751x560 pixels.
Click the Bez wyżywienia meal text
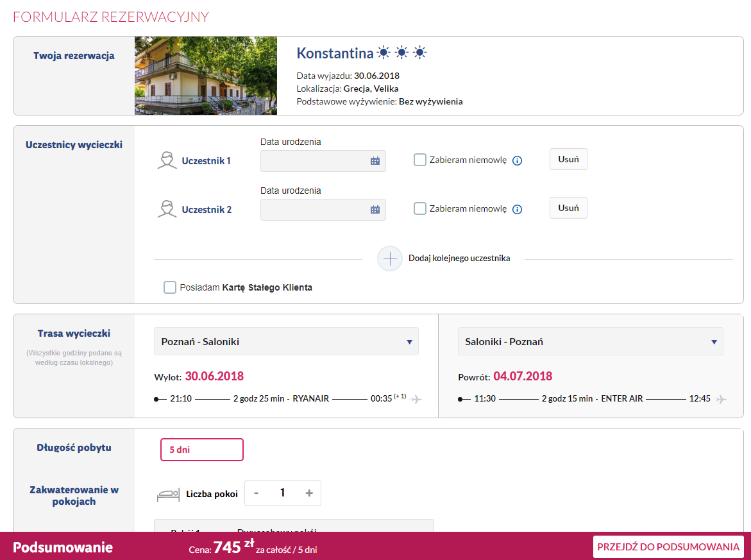(430, 101)
